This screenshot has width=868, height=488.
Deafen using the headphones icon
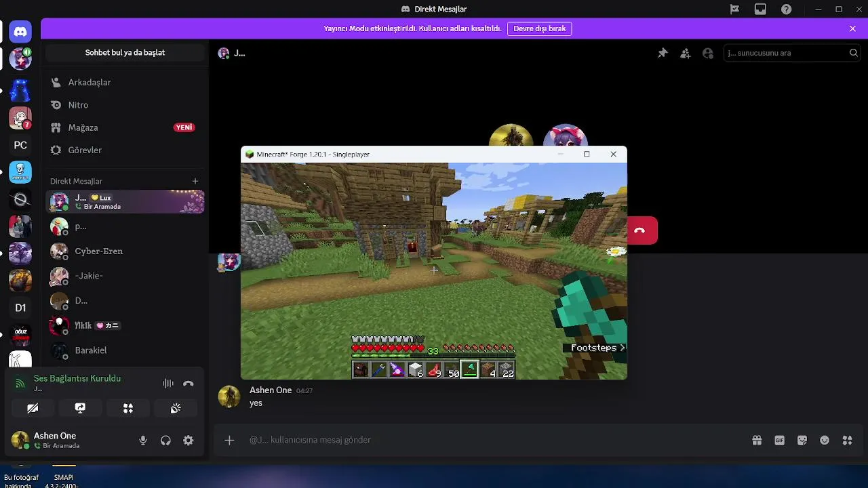click(165, 441)
